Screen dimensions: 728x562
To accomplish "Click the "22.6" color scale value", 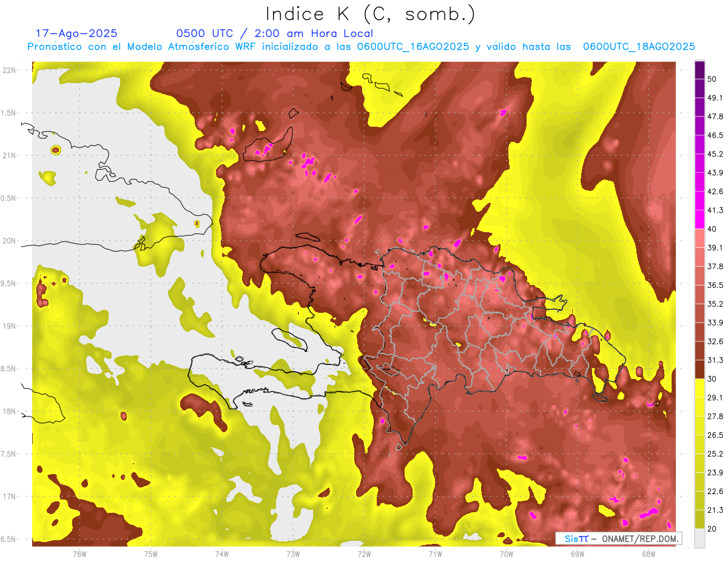I will [715, 492].
